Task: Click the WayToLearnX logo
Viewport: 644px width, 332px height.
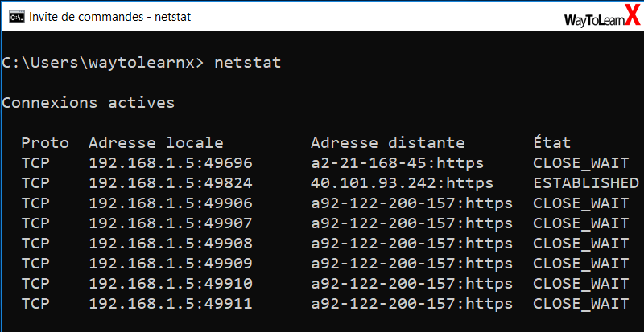Action: tap(602, 16)
